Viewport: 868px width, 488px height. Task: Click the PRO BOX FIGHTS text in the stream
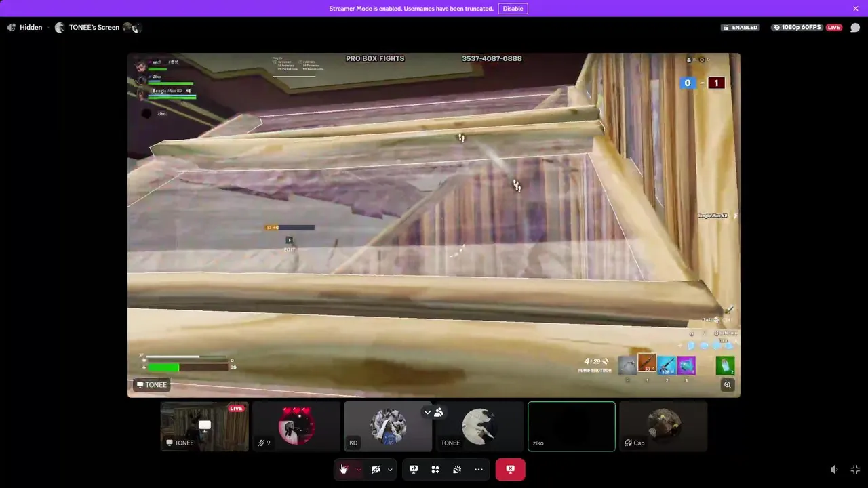tap(375, 59)
